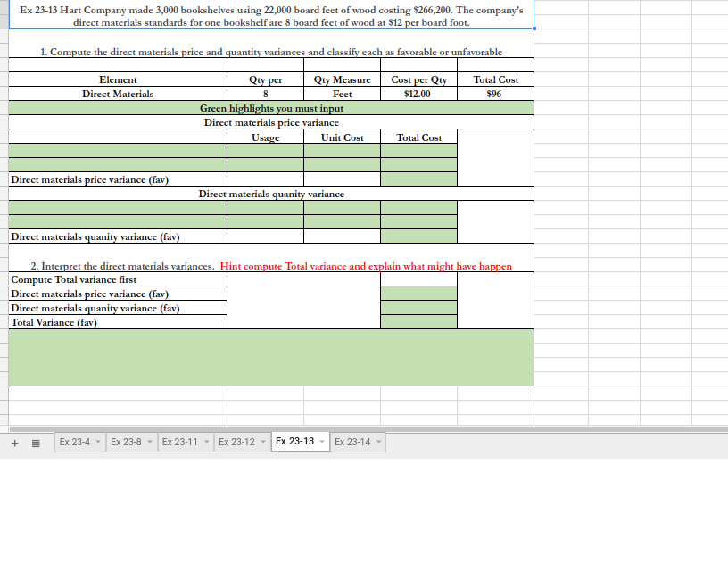Viewport: 728px width, 564px height.
Task: Open the all sheets list icon
Action: 36,443
